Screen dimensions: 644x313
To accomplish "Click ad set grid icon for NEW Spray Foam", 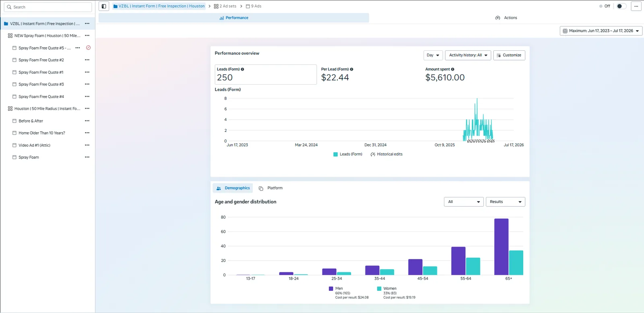I will pos(10,36).
